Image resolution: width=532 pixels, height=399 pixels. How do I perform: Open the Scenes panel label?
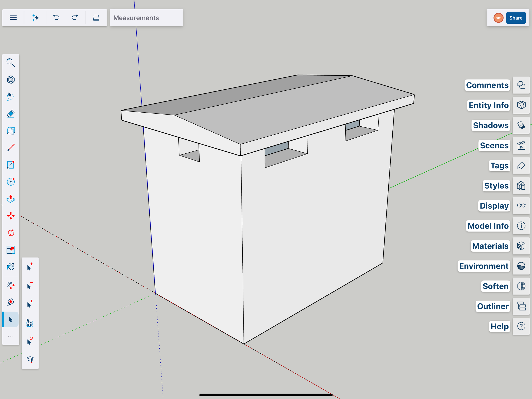point(494,146)
